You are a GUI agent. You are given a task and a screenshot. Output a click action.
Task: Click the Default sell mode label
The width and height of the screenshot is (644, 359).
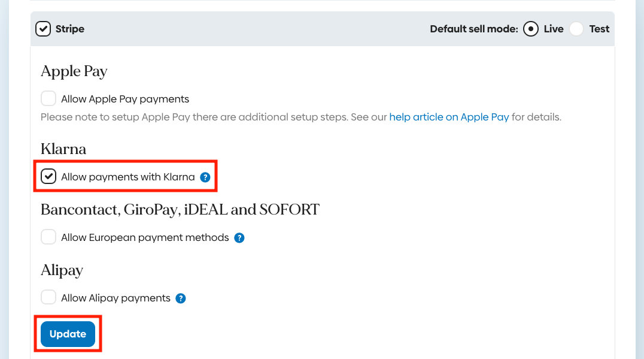pos(474,29)
